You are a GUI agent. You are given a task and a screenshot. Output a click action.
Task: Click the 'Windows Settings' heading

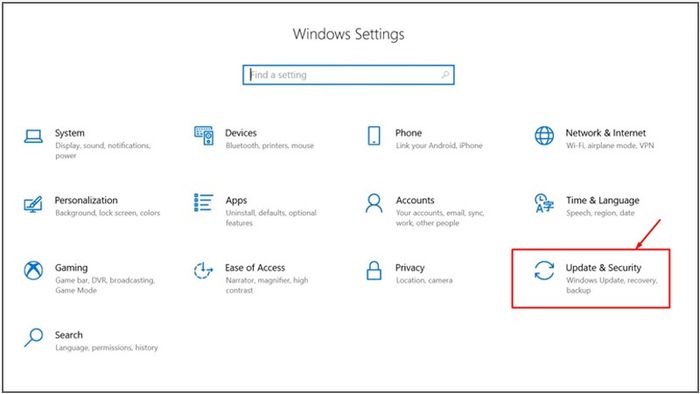click(349, 34)
